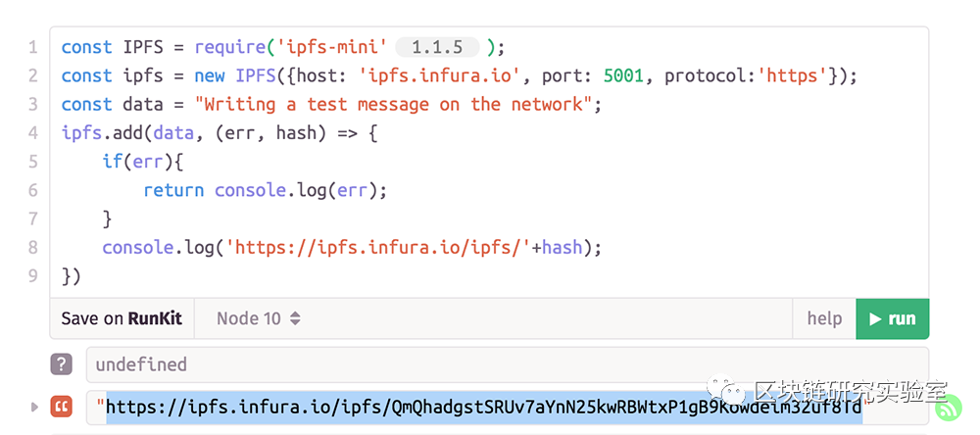Image resolution: width=980 pixels, height=435 pixels.
Task: Click the 1.1.5 package version badge
Action: (x=437, y=47)
